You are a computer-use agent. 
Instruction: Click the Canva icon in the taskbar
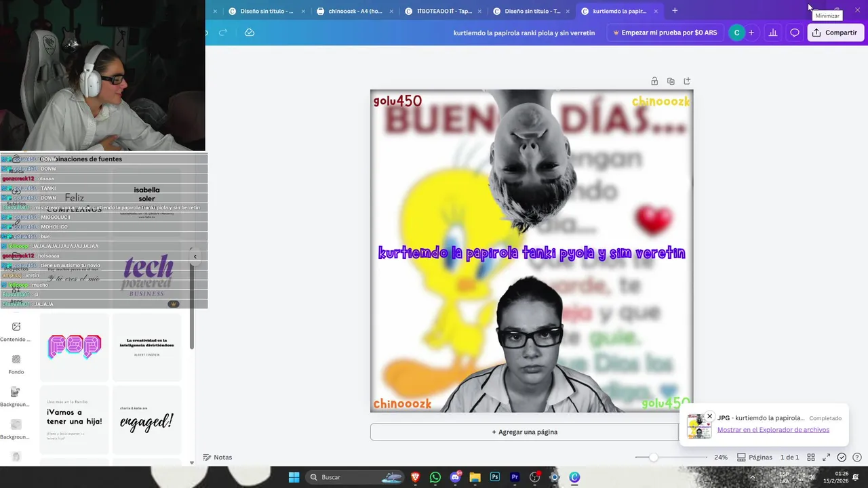coord(574,477)
